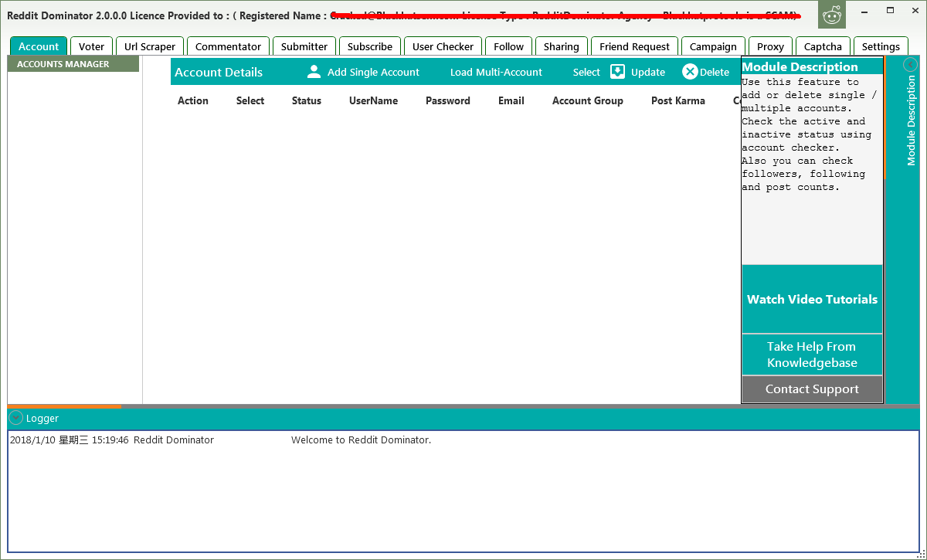Open the User Checker tab
The height and width of the screenshot is (560, 927).
(443, 46)
